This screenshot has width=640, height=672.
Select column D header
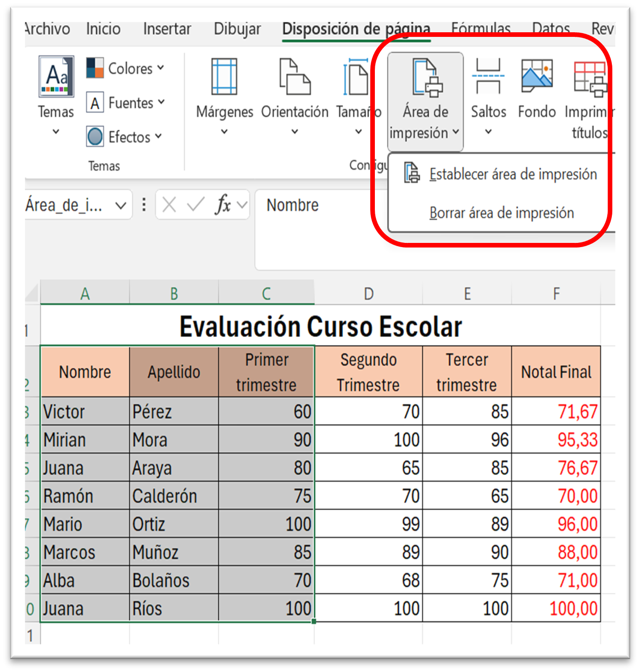coord(368,294)
